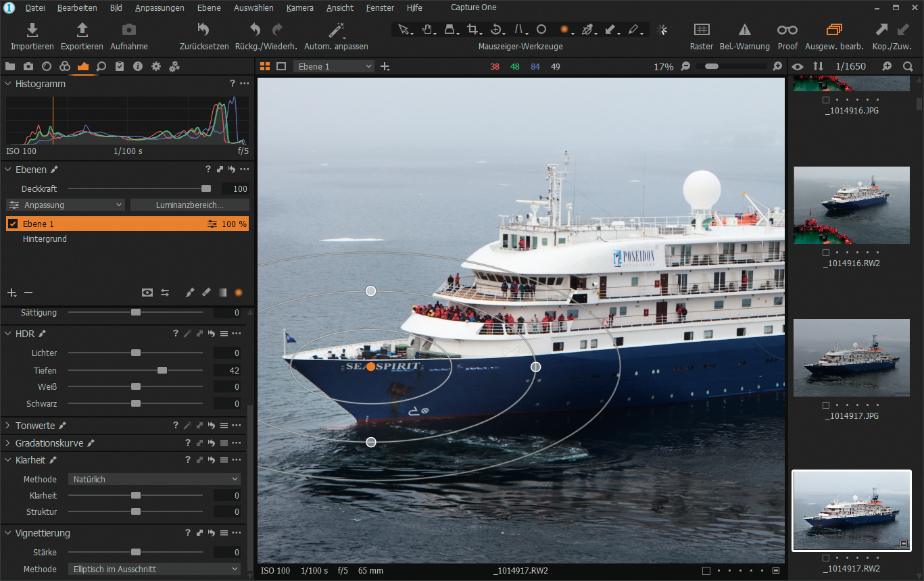The image size is (924, 581).
Task: Select thumbnail _1014917.JPG
Action: click(x=851, y=357)
